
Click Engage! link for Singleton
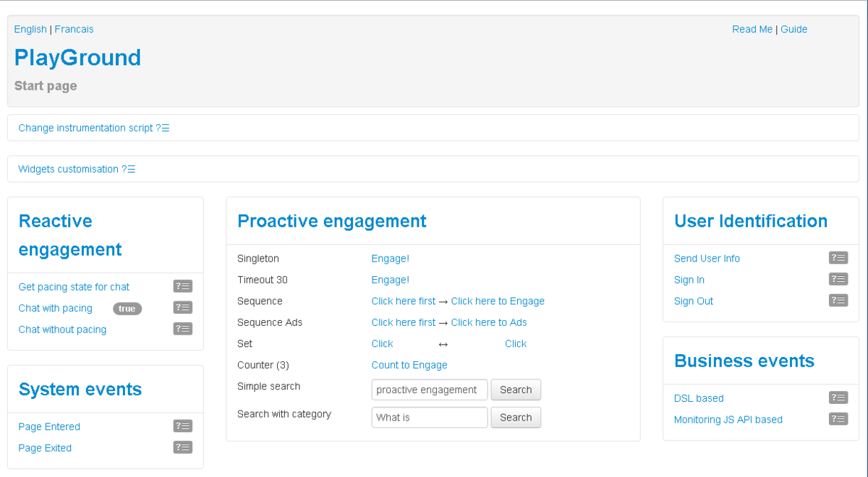coord(390,258)
